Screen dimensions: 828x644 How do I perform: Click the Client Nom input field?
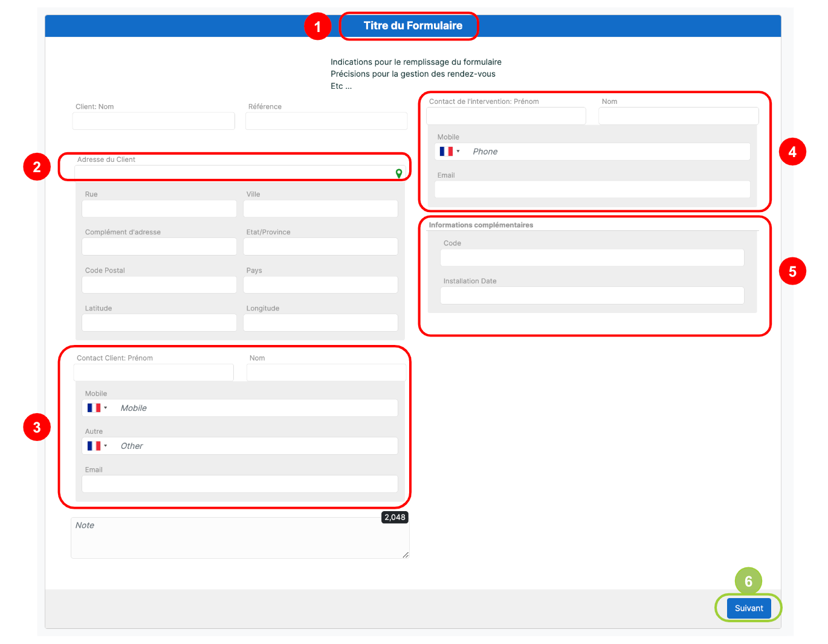(x=154, y=121)
